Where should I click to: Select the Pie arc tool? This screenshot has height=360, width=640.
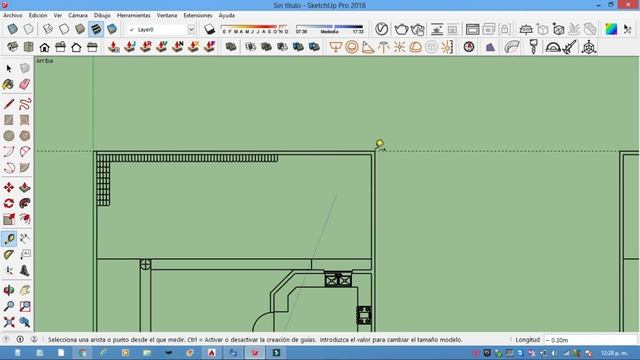[x=25, y=168]
